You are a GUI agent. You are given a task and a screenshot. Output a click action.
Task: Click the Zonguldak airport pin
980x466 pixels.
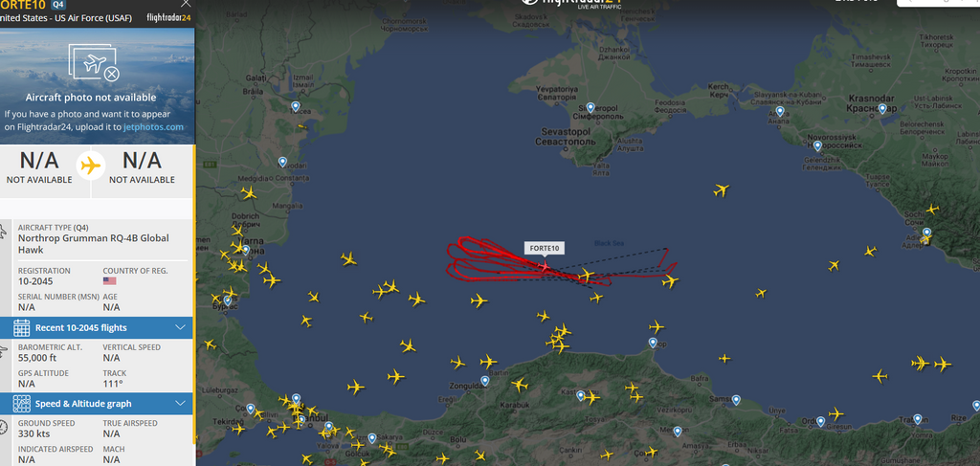click(485, 381)
